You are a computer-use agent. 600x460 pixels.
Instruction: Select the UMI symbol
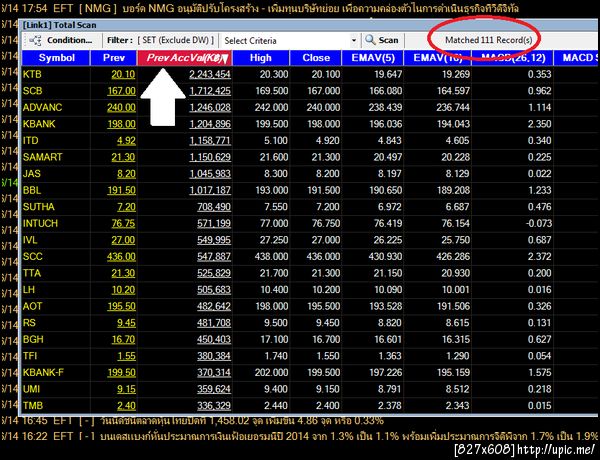tap(31, 389)
